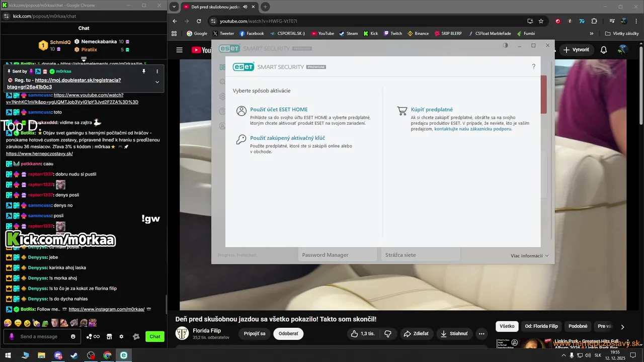Click the Zdieľať share button

(x=416, y=334)
